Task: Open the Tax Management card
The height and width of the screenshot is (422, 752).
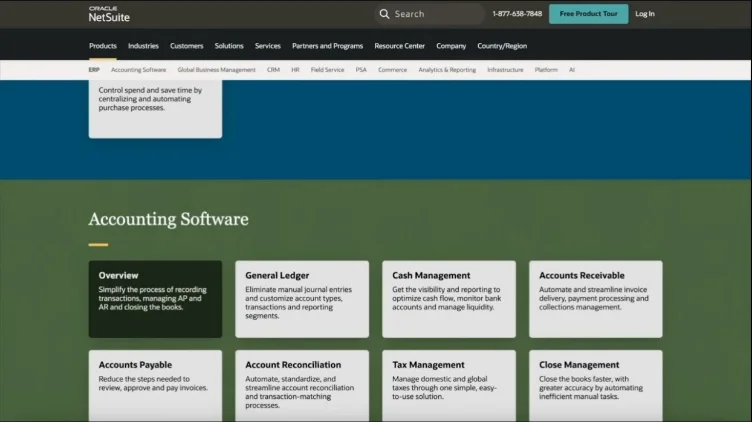Action: click(449, 386)
